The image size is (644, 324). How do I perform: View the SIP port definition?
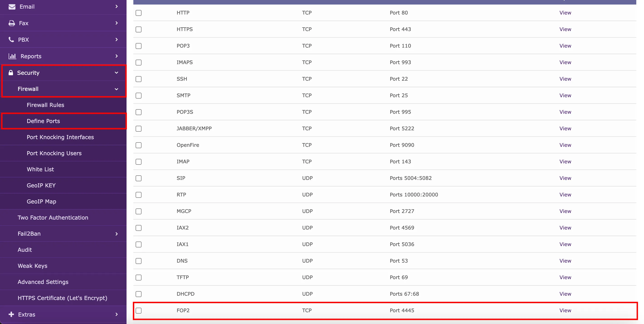click(x=565, y=178)
